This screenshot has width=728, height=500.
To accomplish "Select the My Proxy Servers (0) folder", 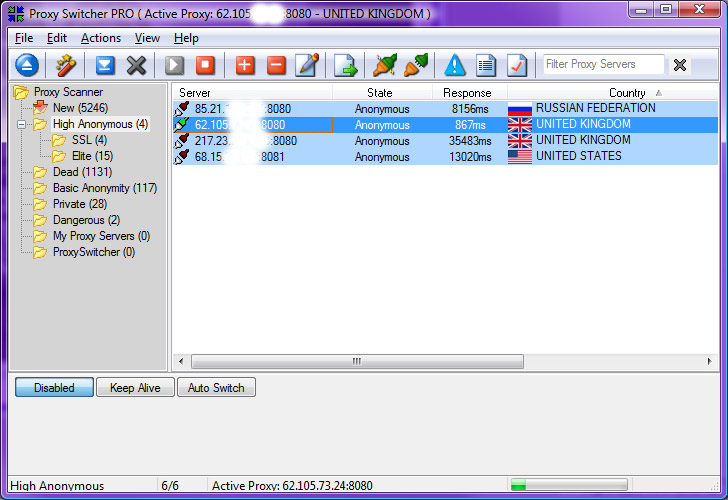I will coord(101,236).
